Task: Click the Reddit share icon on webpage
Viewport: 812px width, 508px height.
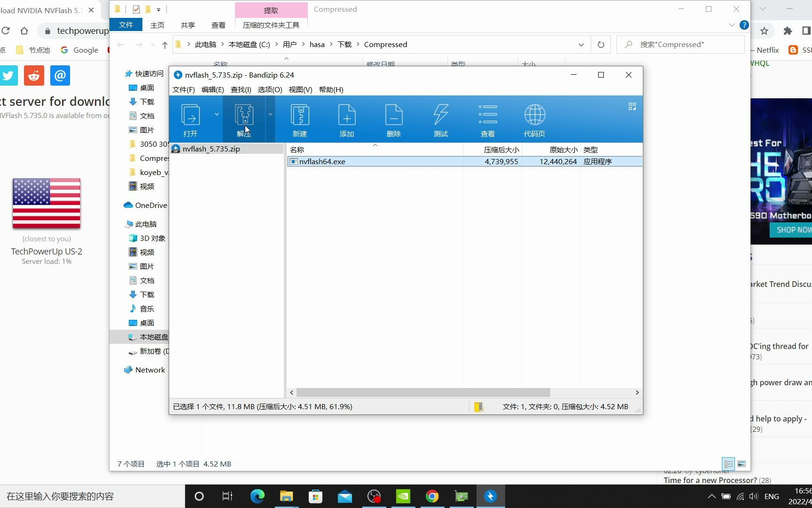Action: click(x=34, y=75)
